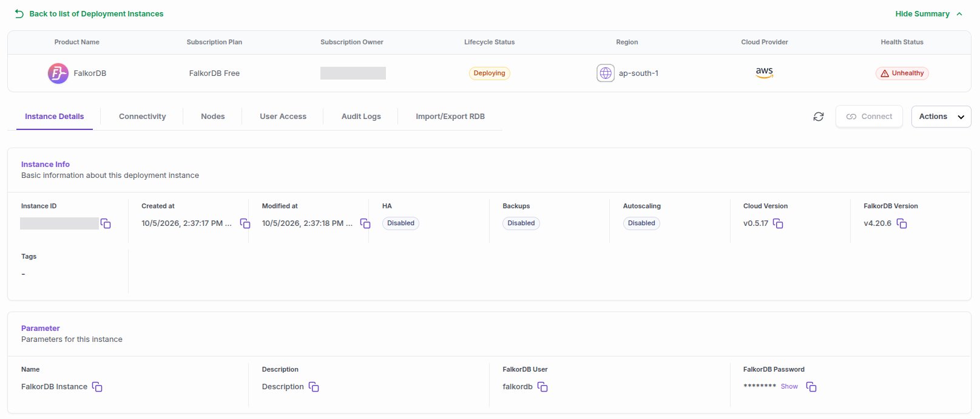Viewport: 980px width, 419px height.
Task: Copy the Description parameter value
Action: (314, 387)
